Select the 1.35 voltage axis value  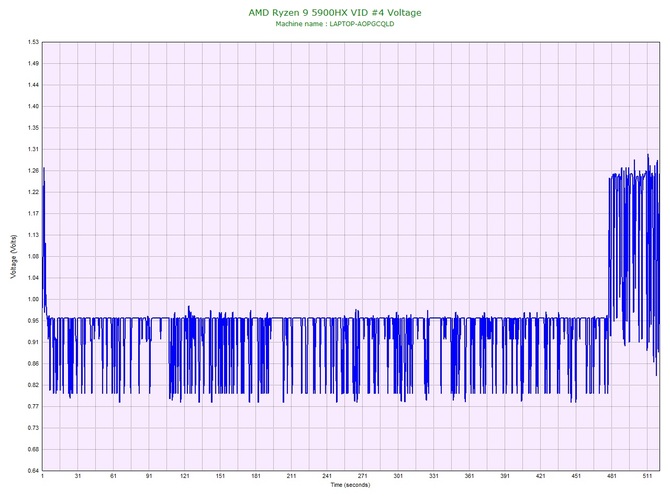tap(33, 128)
